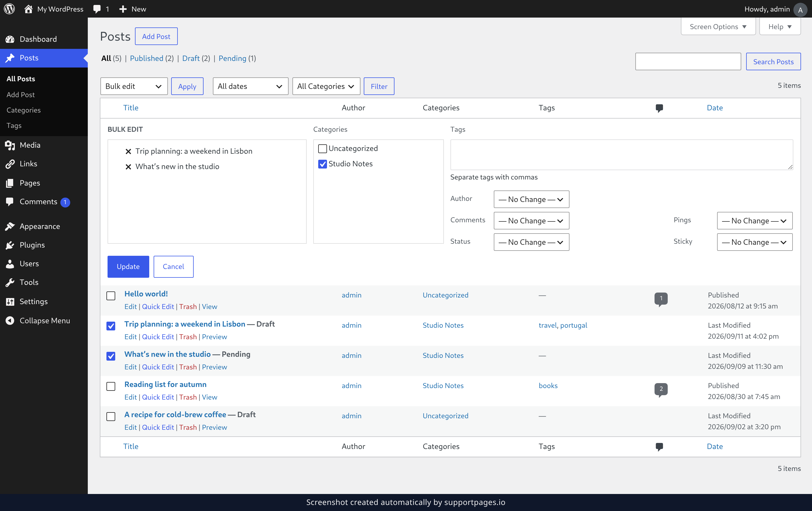Click the admin avatar in the top bar

(x=800, y=9)
